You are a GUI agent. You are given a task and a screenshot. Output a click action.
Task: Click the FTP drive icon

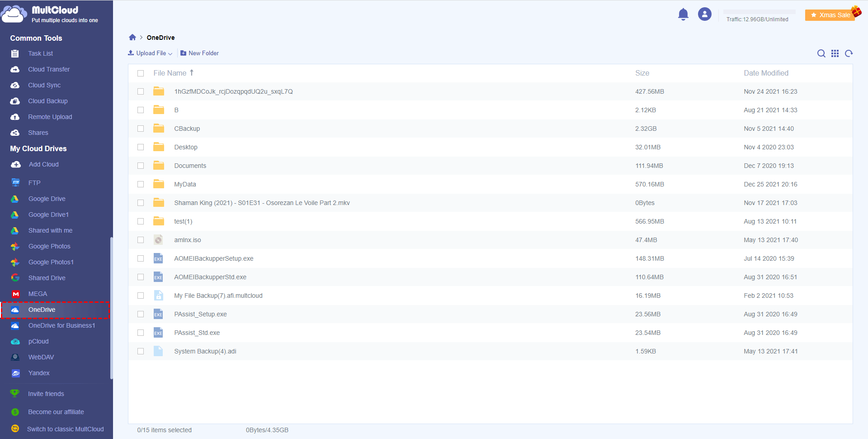(x=16, y=182)
